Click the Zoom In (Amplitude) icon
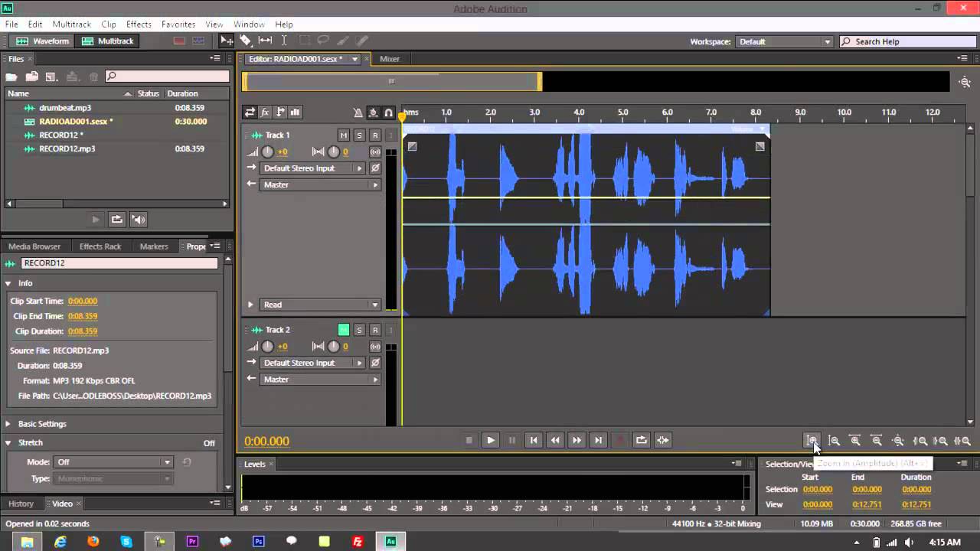Image resolution: width=980 pixels, height=551 pixels. click(x=812, y=440)
